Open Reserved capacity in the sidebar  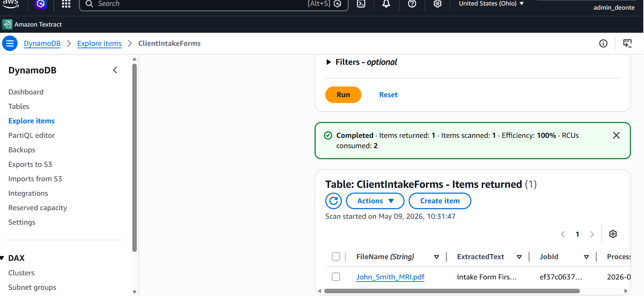38,208
